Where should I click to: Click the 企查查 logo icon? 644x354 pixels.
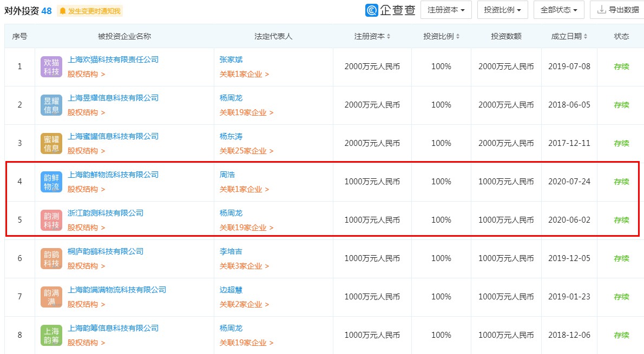click(x=371, y=10)
